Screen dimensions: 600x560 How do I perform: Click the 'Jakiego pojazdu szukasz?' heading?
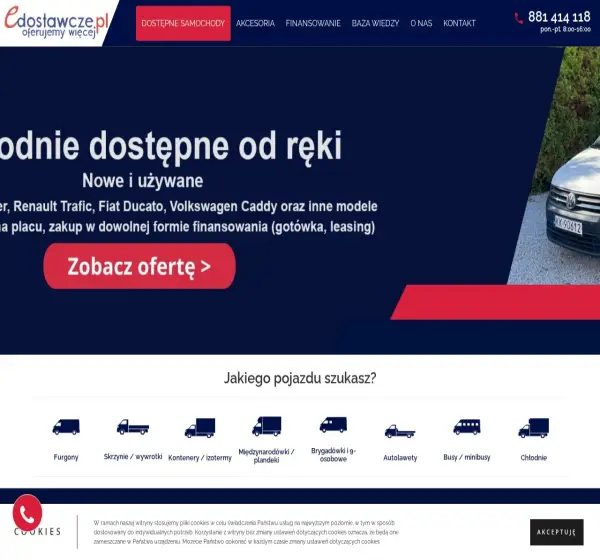click(x=300, y=378)
